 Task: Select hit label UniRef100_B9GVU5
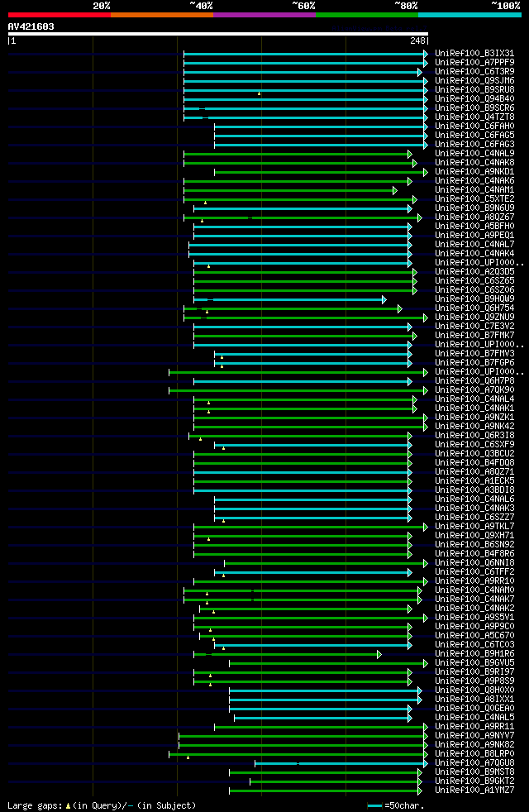[474, 663]
